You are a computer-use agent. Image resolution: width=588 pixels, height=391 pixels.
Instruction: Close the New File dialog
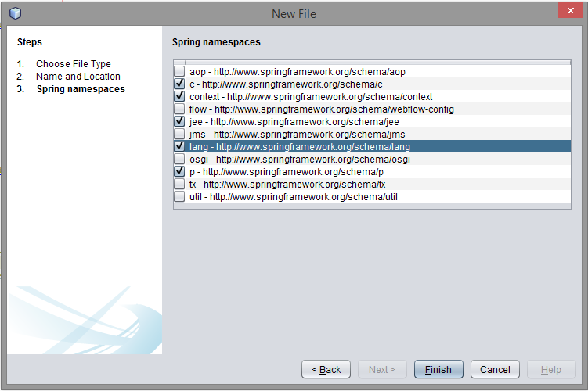coord(570,10)
